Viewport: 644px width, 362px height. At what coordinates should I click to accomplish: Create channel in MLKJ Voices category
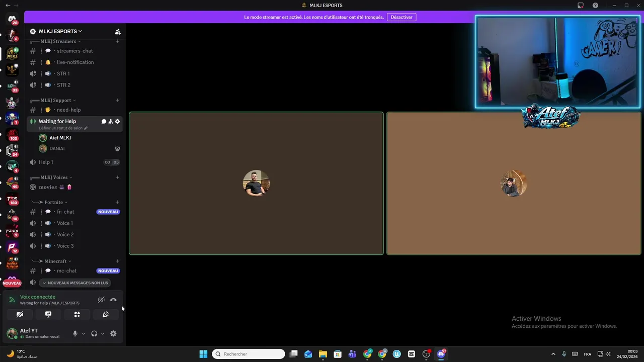(117, 177)
